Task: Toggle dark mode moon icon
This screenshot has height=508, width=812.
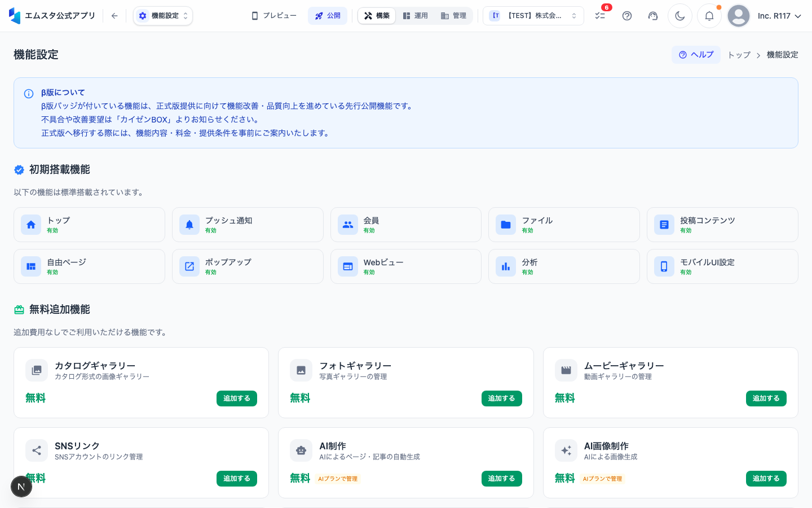Action: point(680,16)
